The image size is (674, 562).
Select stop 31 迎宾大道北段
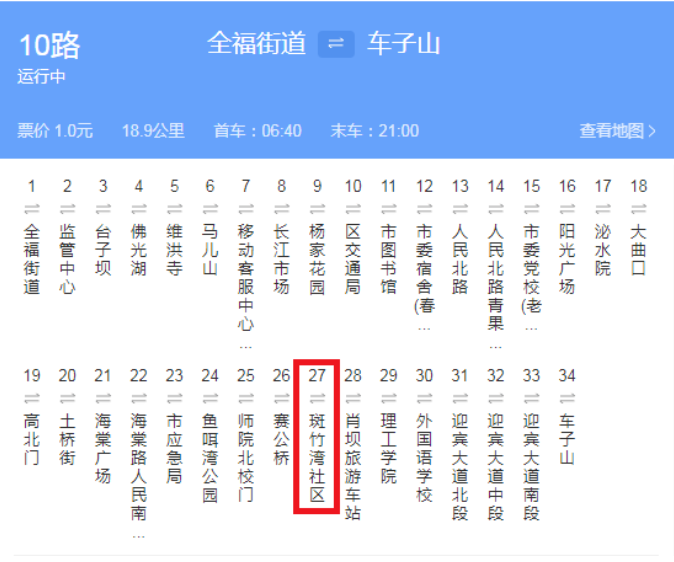click(460, 467)
